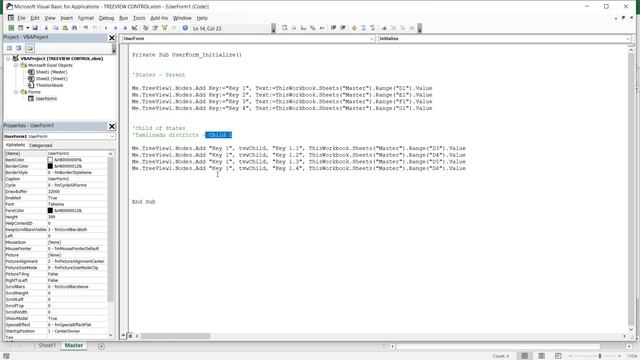The width and height of the screenshot is (640, 360).
Task: Collapse the Microsoft Excel Objects folder
Action: tap(16, 65)
